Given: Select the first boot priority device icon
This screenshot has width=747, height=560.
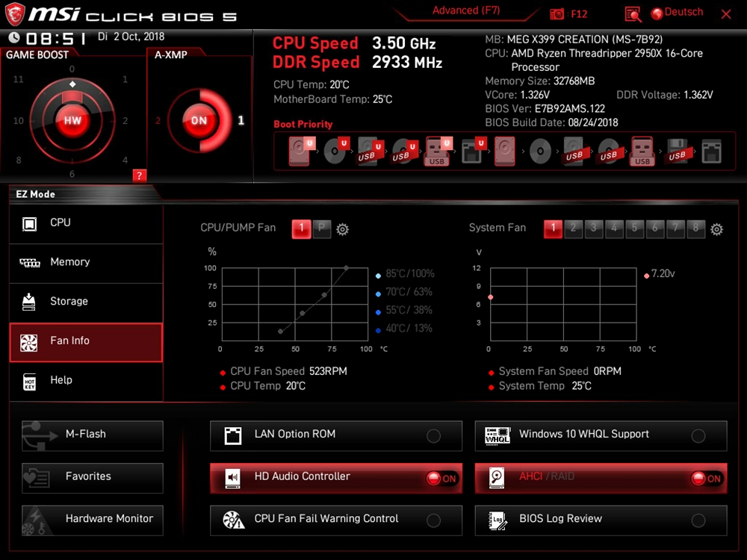Looking at the screenshot, I should click(x=300, y=152).
